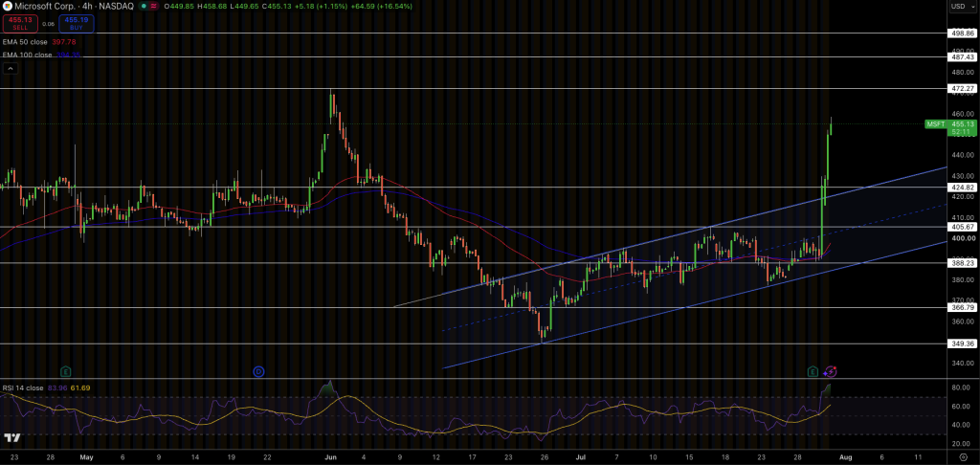Click 440.00 on the price scale

pyautogui.click(x=963, y=155)
